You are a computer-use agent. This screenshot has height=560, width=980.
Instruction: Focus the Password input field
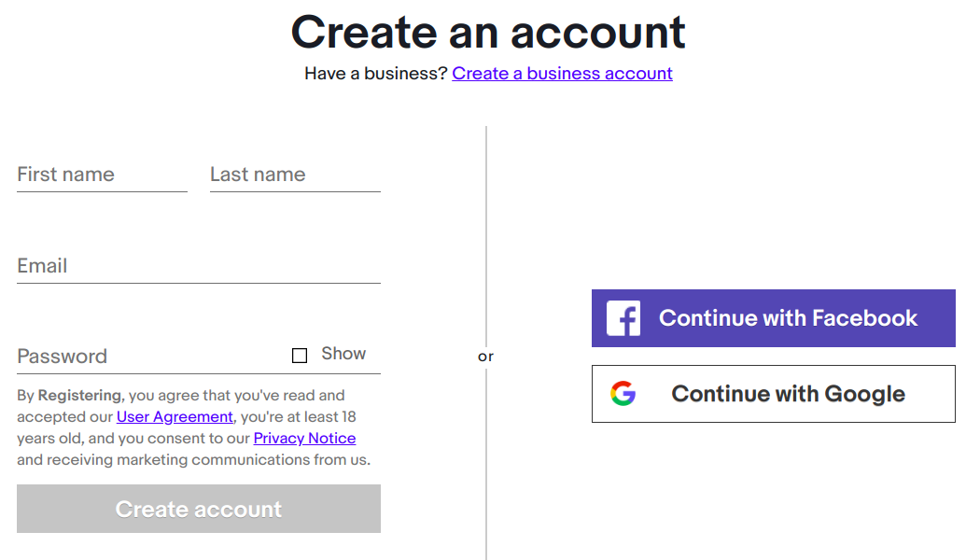pyautogui.click(x=149, y=357)
